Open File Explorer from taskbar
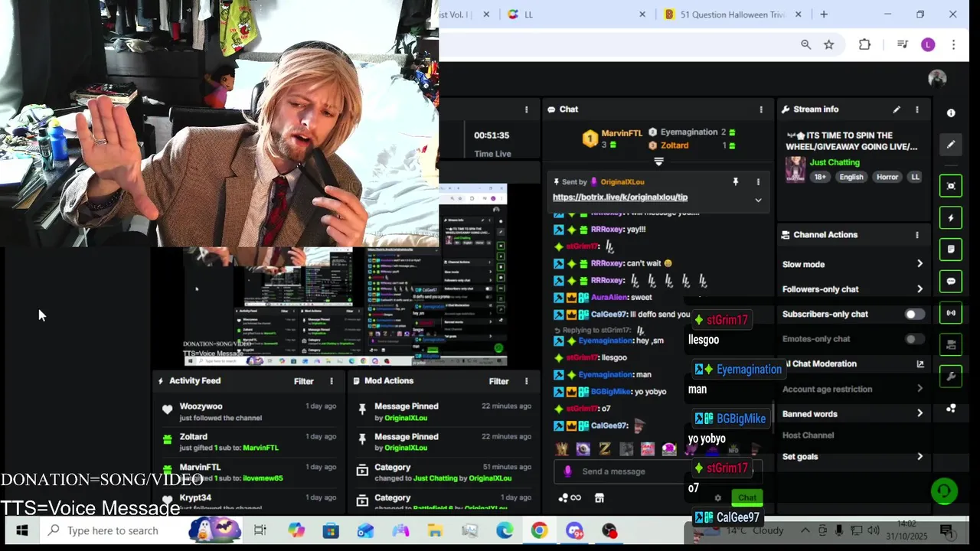The height and width of the screenshot is (551, 980). pyautogui.click(x=435, y=530)
